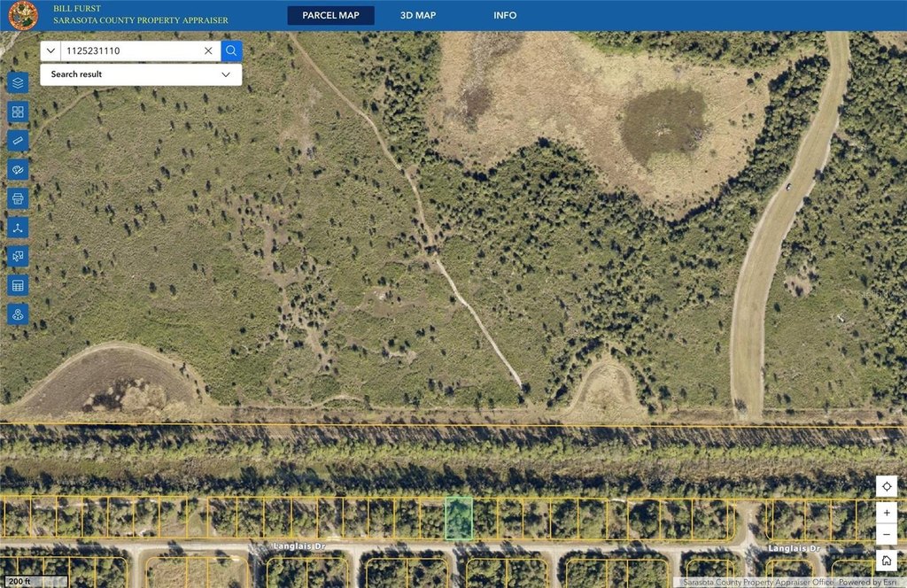907x588 pixels.
Task: Zoom in on the map
Action: coord(887,513)
